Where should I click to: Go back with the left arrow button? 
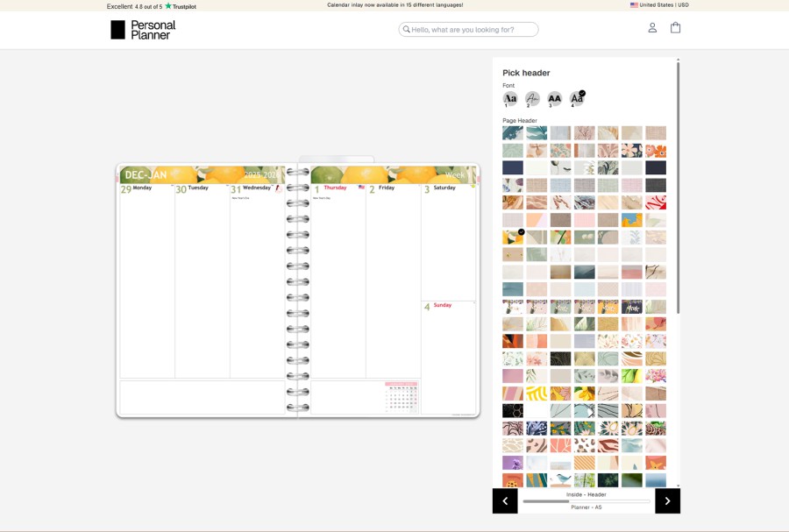tap(505, 500)
